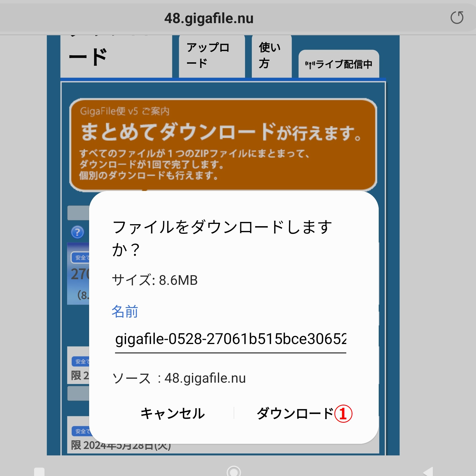This screenshot has width=476, height=476.
Task: Select the サイズ: 8.6MB text
Action: pos(155,280)
